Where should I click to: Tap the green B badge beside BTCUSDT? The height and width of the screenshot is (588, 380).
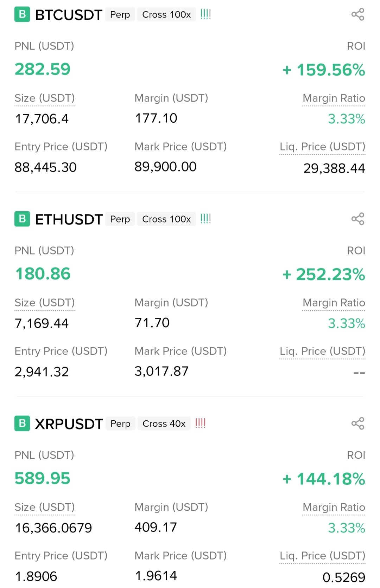click(22, 15)
